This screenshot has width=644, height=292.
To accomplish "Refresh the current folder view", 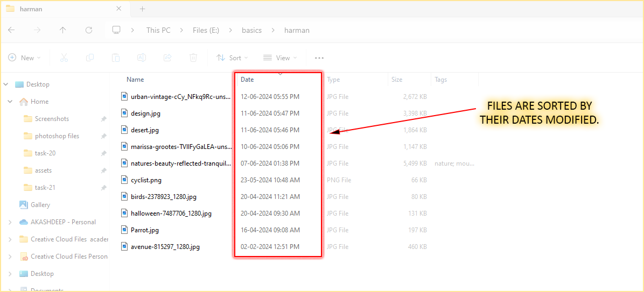I will point(89,30).
